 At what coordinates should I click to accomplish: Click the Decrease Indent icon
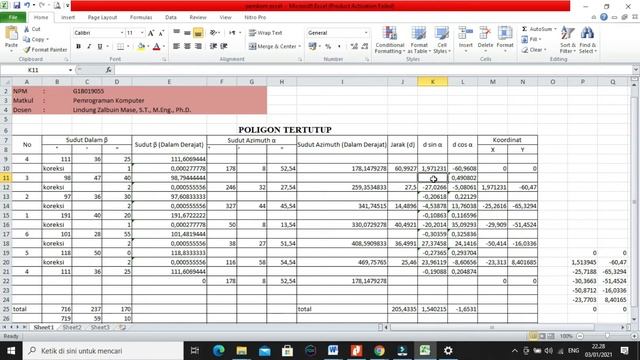click(213, 47)
